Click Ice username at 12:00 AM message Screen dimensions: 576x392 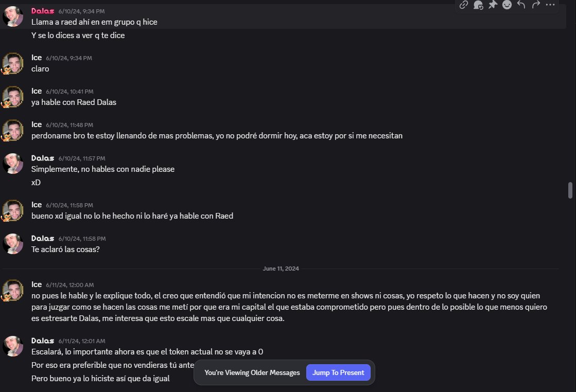[x=37, y=284]
